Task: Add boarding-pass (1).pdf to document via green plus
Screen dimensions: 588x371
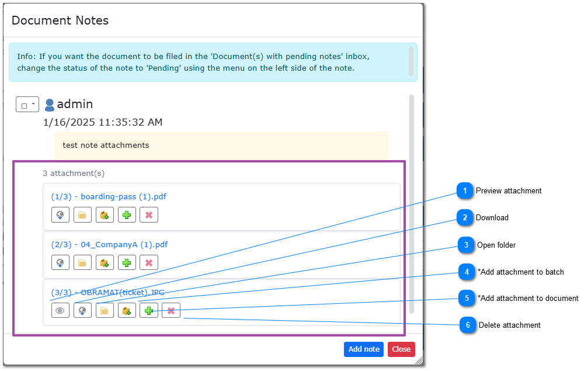Action: [x=127, y=215]
